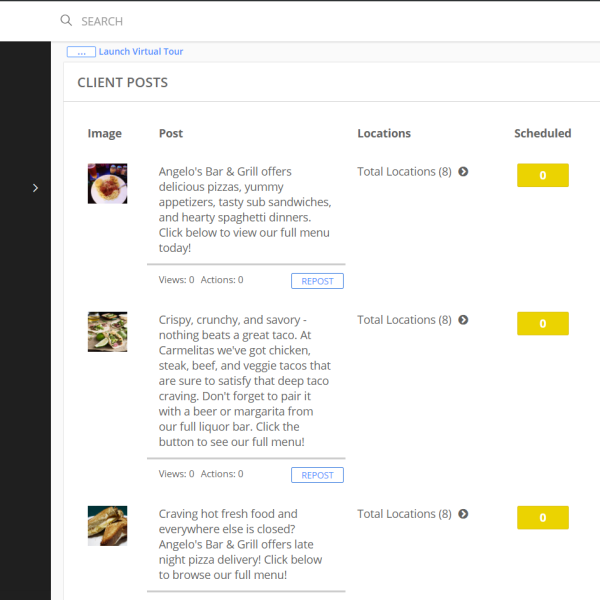The image size is (600, 600).
Task: Click scheduled count 0 for Carmelitas taco post
Action: [543, 323]
